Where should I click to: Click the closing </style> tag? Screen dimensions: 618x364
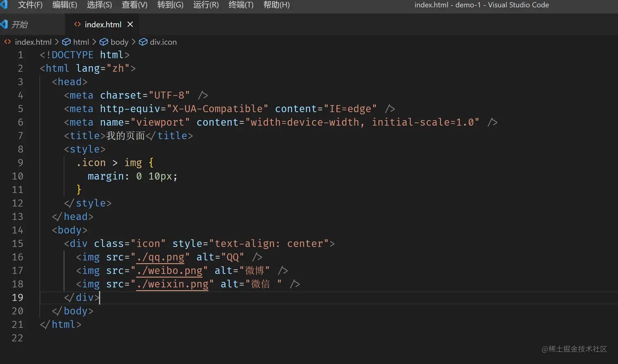[x=88, y=203]
